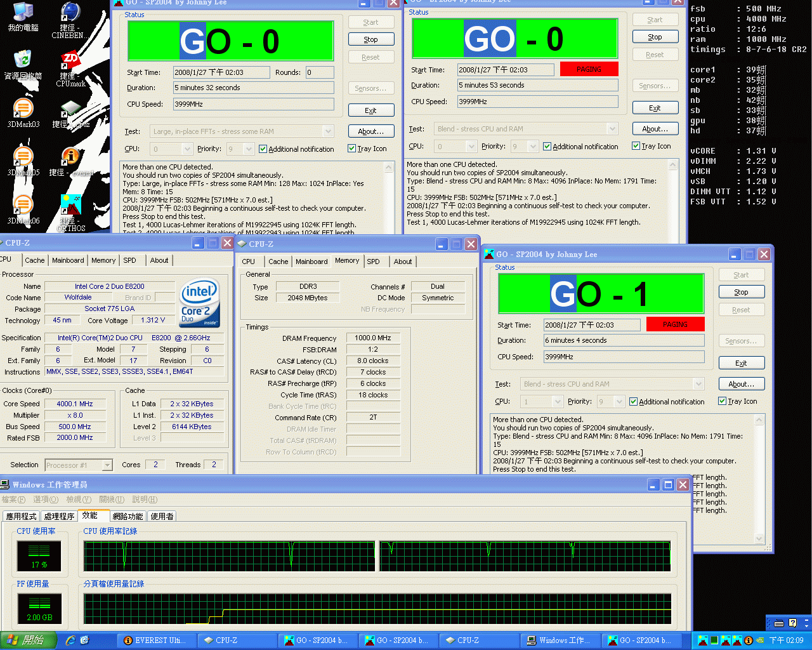Click log scrollbar down arrow in GO-1 window

760,539
